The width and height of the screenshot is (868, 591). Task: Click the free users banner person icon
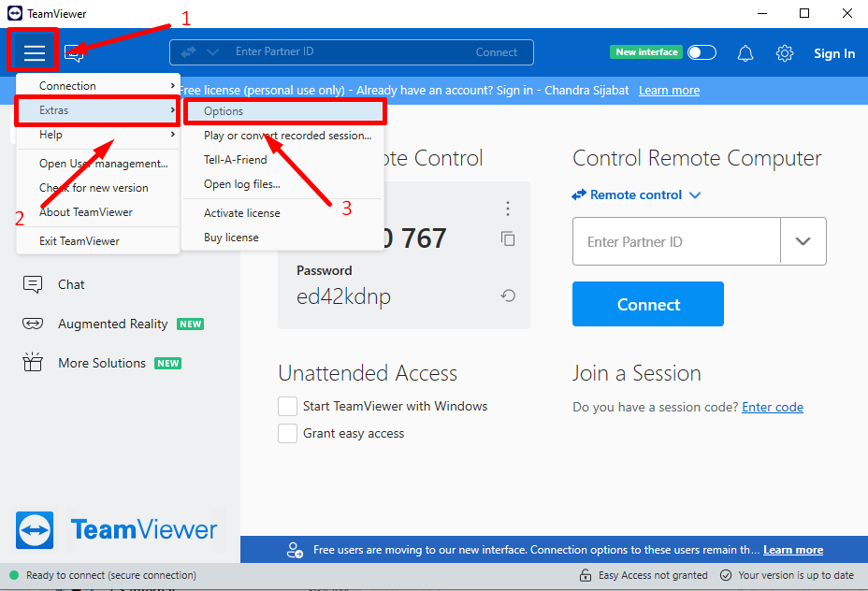[x=295, y=550]
